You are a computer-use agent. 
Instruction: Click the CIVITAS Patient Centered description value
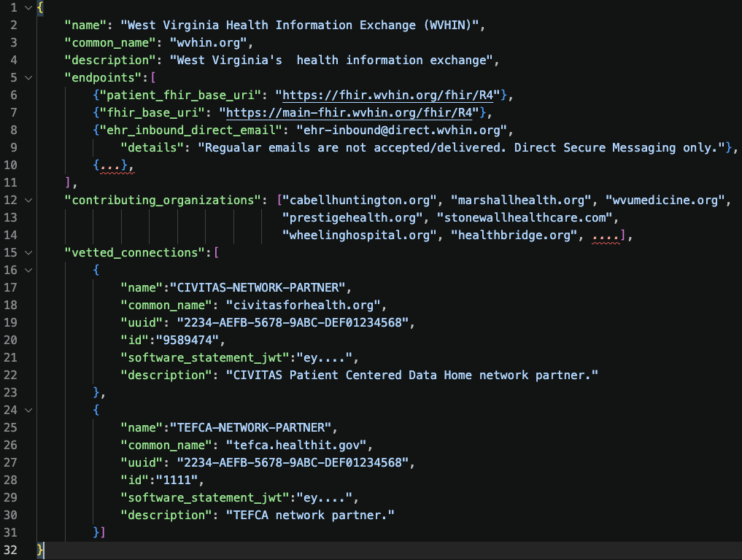coord(412,375)
